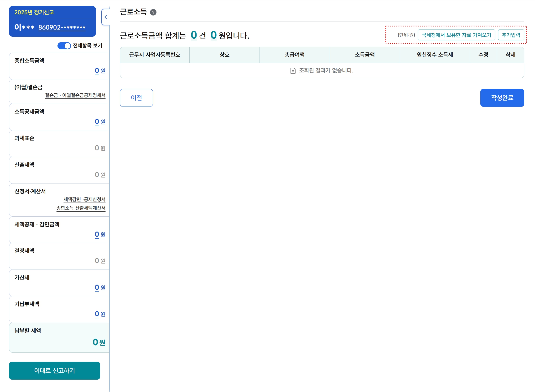Click the document icon beside 조회된 결과가 없습니다
Screen dimensions: 535x392
pyautogui.click(x=293, y=71)
